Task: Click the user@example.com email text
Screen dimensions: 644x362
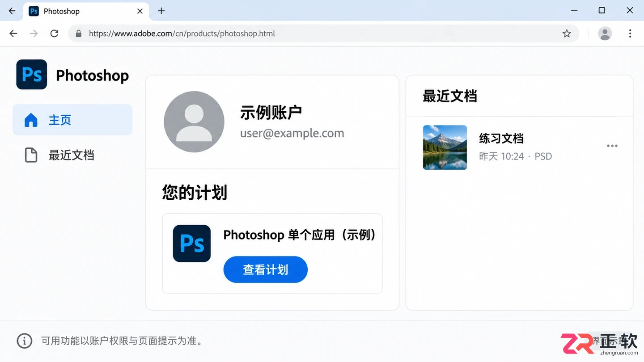Action: tap(292, 133)
